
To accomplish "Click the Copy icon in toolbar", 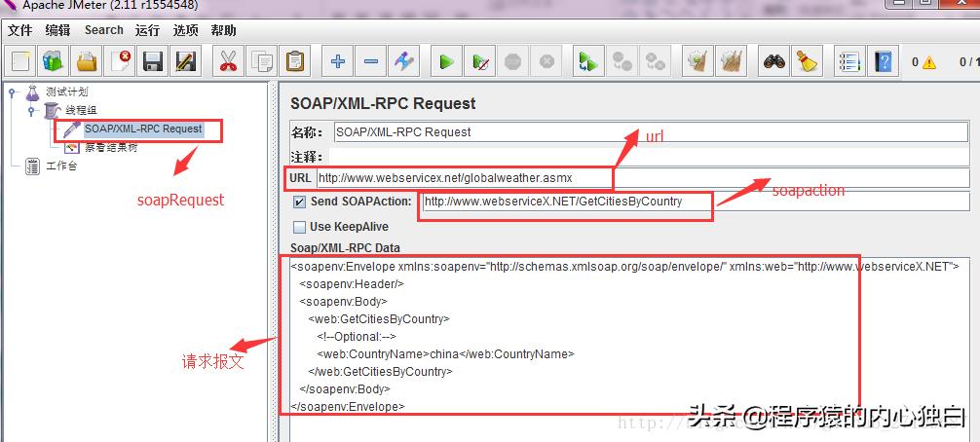I will (261, 61).
